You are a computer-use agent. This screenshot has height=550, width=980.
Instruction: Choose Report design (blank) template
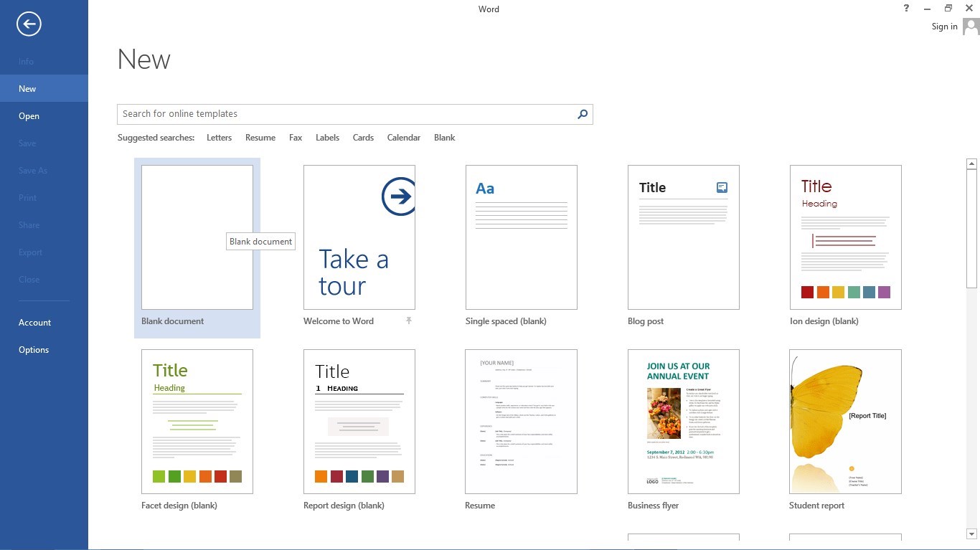(359, 422)
